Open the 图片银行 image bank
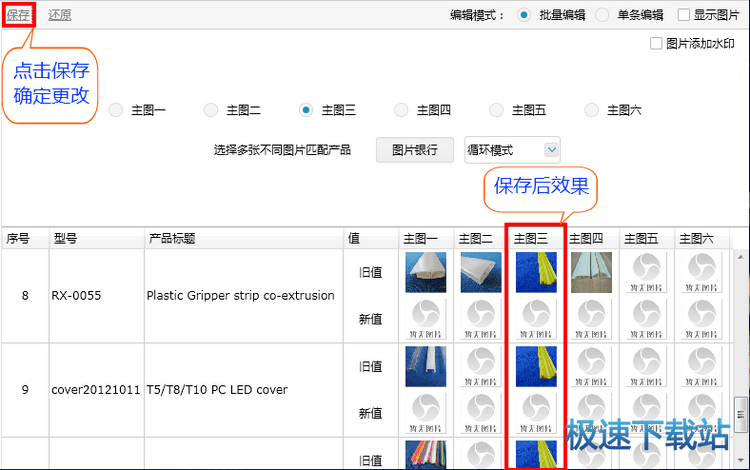Viewport: 750px width, 470px height. [x=415, y=150]
